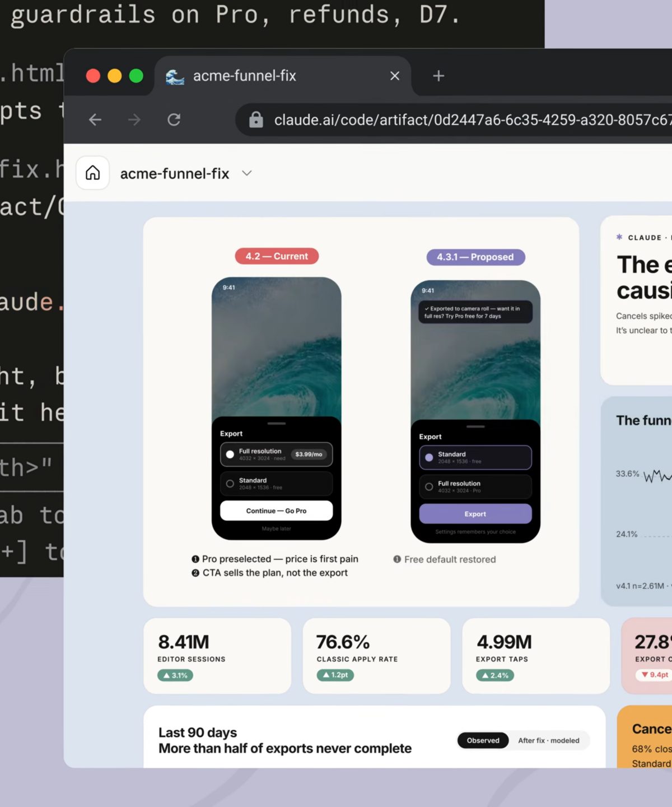
Task: Click the $3.99/mo price badge
Action: pyautogui.click(x=309, y=454)
